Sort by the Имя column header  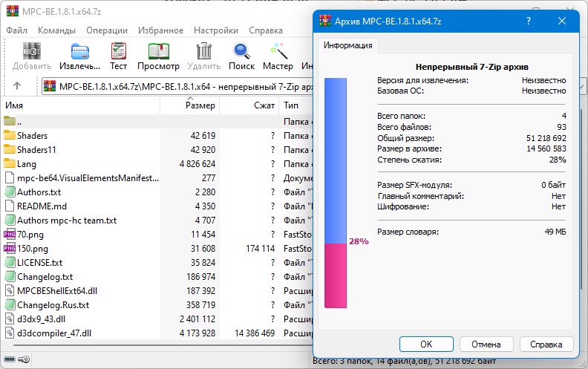tap(81, 105)
